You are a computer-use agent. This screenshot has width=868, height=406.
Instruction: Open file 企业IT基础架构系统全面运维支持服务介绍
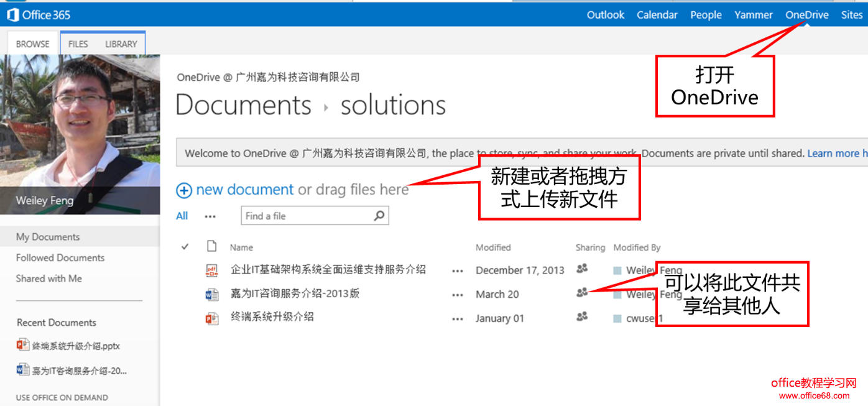tap(328, 270)
